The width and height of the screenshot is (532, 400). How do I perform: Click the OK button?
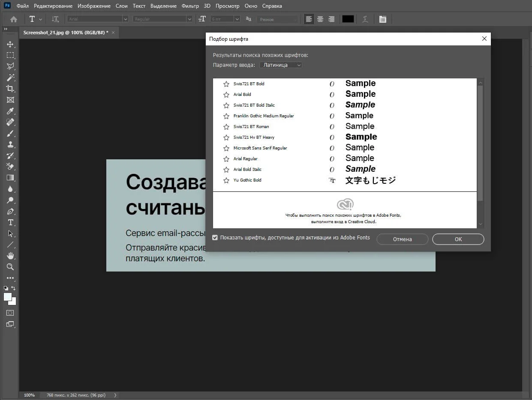point(458,239)
